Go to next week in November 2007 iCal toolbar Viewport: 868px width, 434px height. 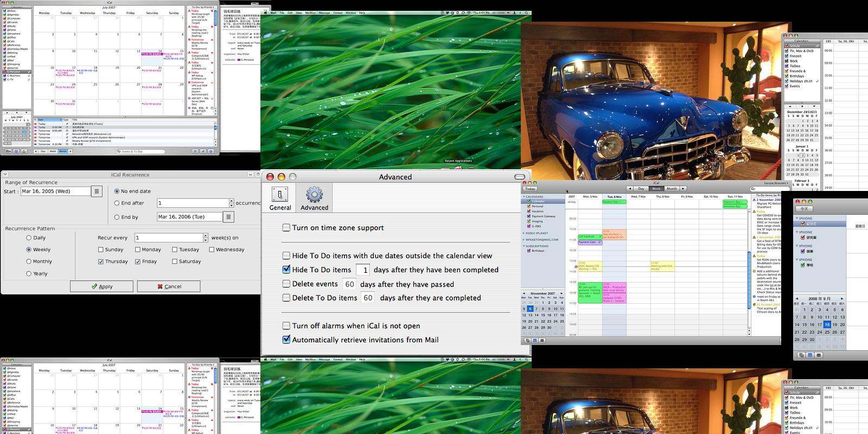pyautogui.click(x=683, y=188)
